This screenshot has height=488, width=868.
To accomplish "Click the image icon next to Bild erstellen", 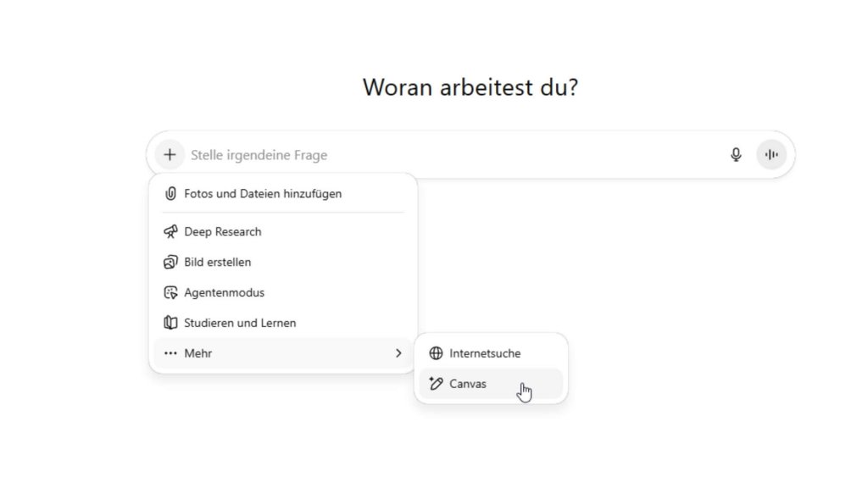I will [170, 262].
